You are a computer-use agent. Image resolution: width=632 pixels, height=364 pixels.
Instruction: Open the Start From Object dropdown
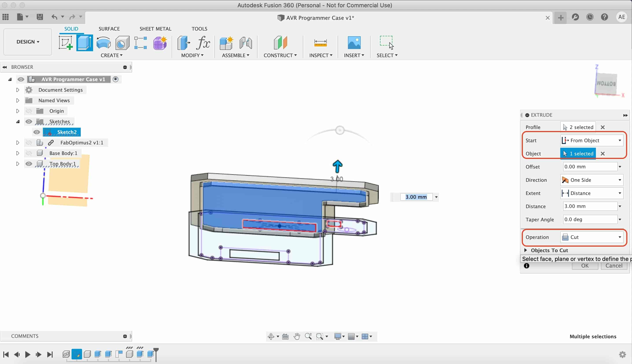pos(592,140)
